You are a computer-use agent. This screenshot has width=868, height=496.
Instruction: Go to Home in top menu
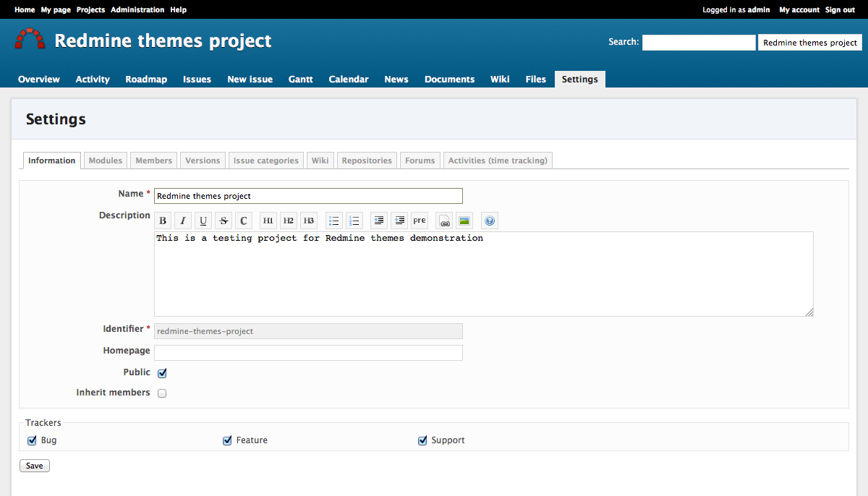[25, 10]
